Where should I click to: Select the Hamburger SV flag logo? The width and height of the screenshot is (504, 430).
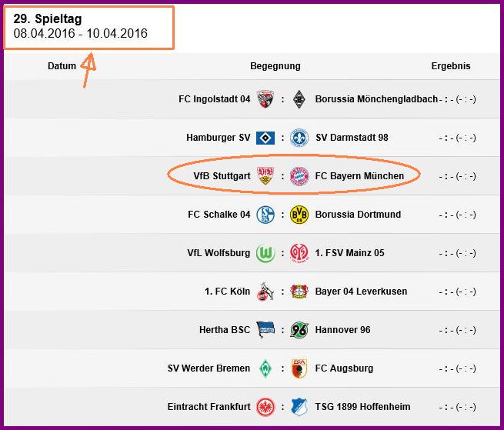point(265,138)
